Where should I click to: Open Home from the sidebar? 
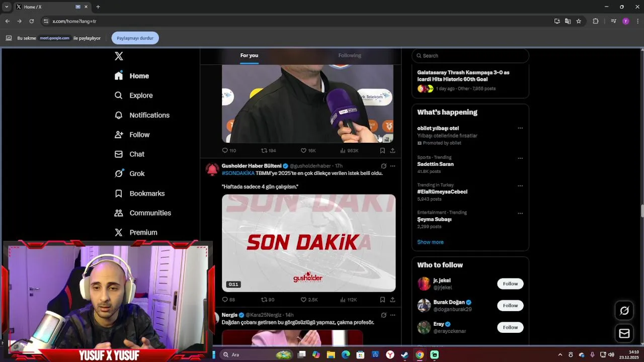[132, 76]
